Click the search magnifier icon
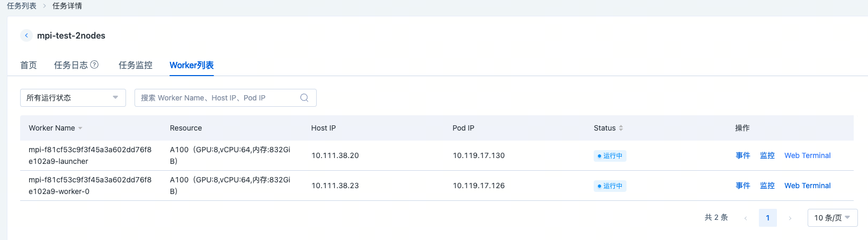This screenshot has width=868, height=240. [x=304, y=98]
